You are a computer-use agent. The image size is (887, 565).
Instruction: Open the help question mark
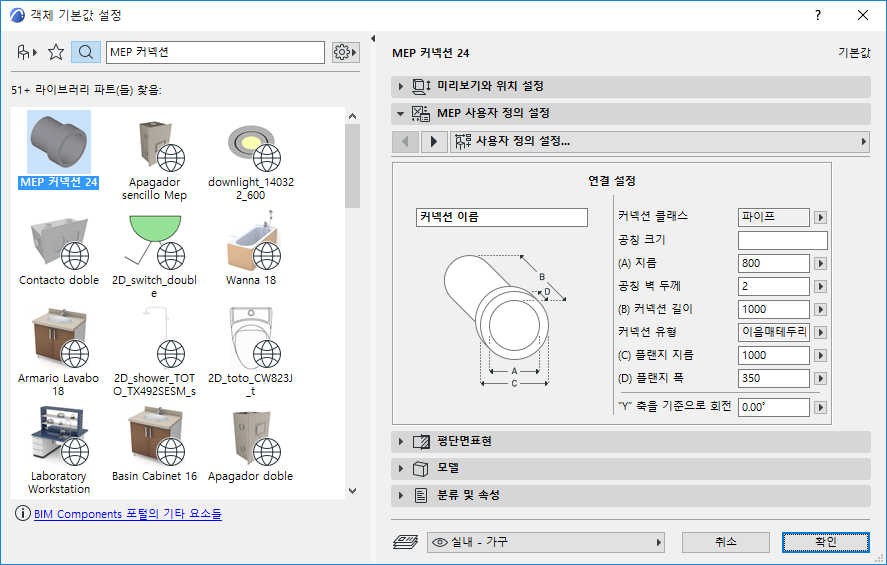817,15
